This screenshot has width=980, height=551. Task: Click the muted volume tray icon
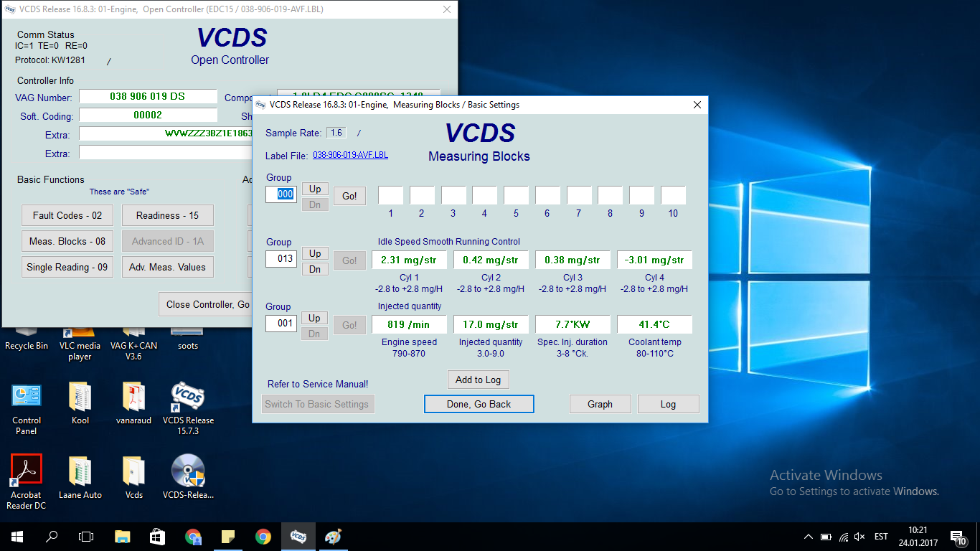[860, 537]
